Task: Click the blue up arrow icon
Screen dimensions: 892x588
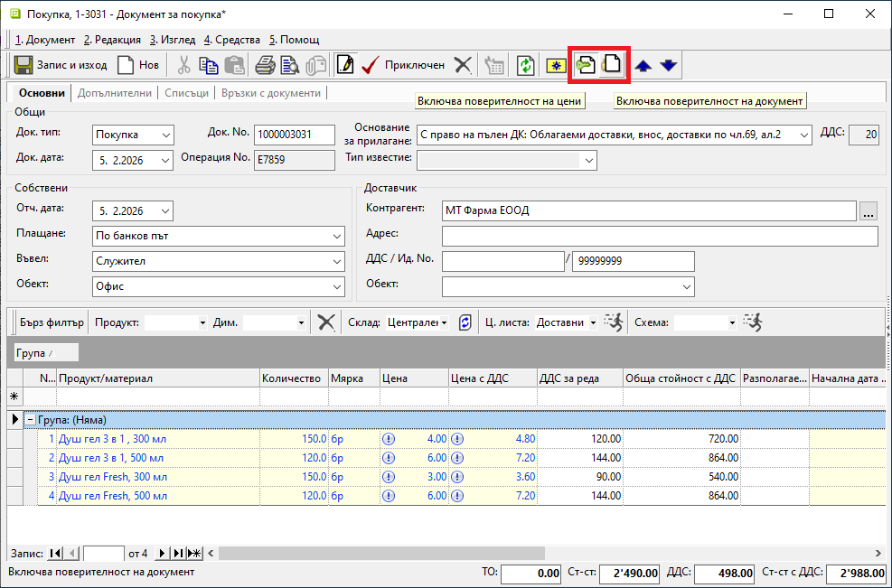Action: point(643,65)
